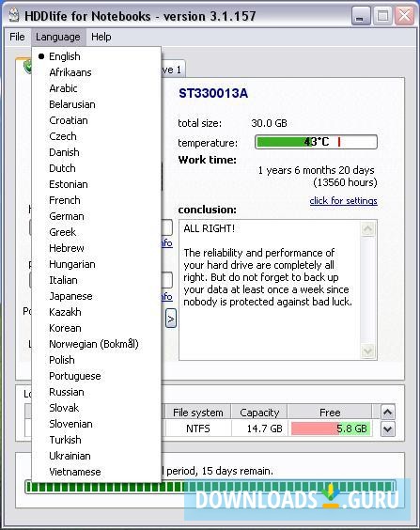Image resolution: width=420 pixels, height=530 pixels.
Task: Click Korean in Language menu
Action: point(96,328)
